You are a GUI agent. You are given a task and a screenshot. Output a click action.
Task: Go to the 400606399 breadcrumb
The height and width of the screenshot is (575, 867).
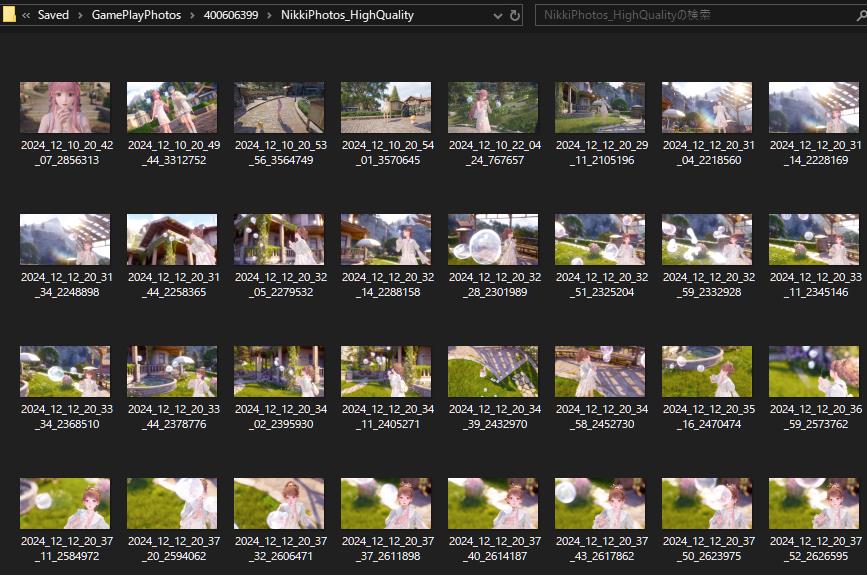(x=231, y=15)
